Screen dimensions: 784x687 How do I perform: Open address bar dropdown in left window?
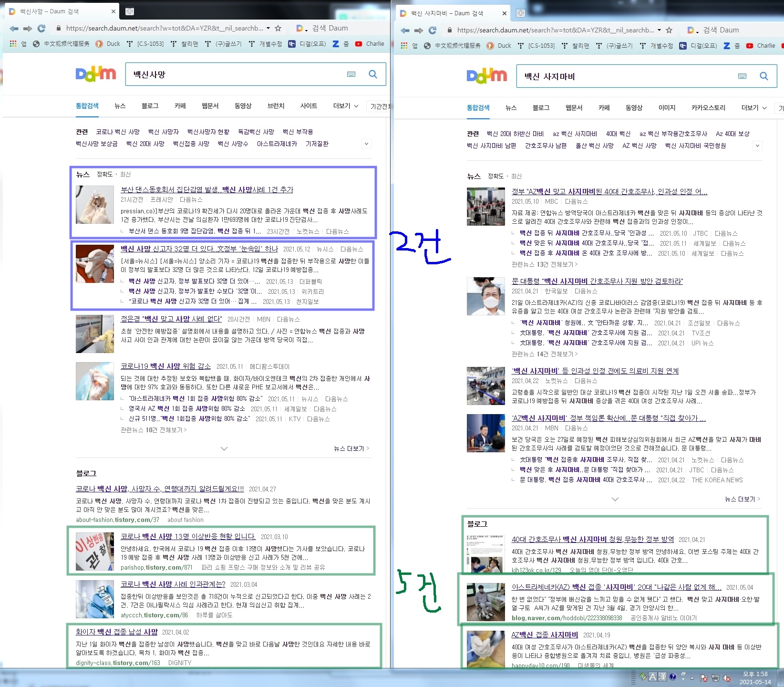pyautogui.click(x=268, y=28)
